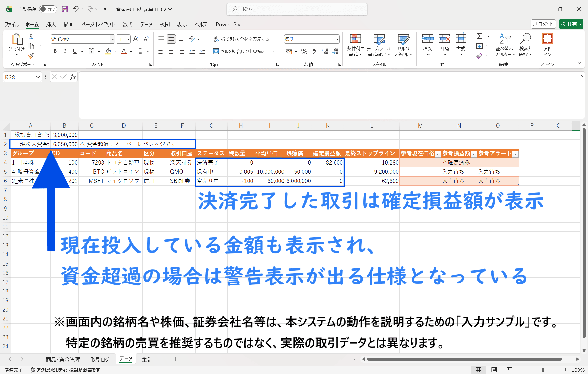Viewport: 588px width, 374px height.
Task: Switch to the 取引ログ sheet tab
Action: (100, 359)
